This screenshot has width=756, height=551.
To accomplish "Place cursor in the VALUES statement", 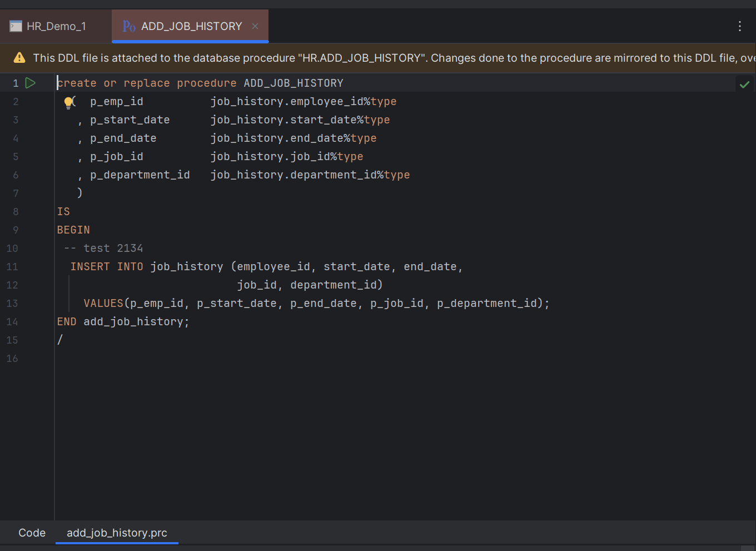I will [222, 303].
